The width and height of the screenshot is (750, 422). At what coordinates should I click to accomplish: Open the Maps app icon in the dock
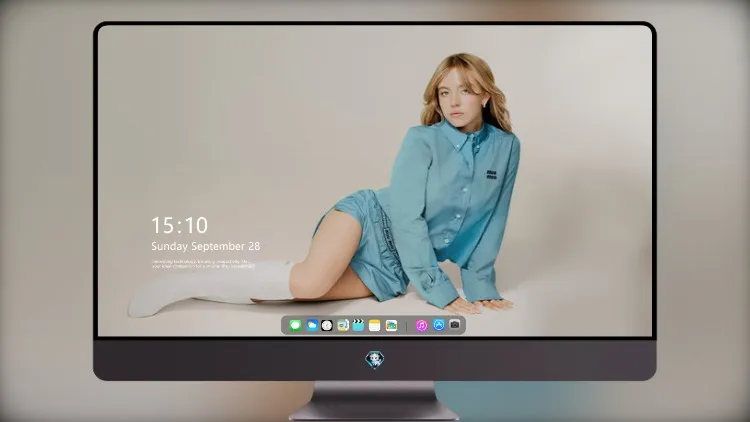(343, 325)
